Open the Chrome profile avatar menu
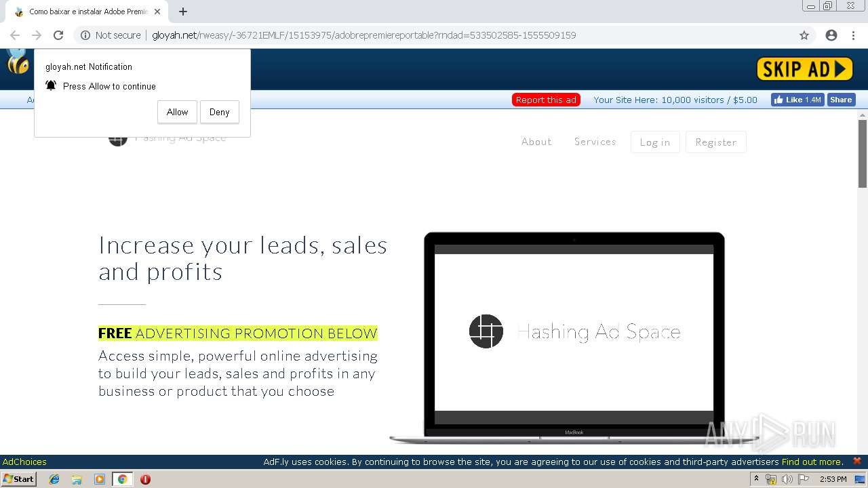This screenshot has width=868, height=488. pos(831,35)
